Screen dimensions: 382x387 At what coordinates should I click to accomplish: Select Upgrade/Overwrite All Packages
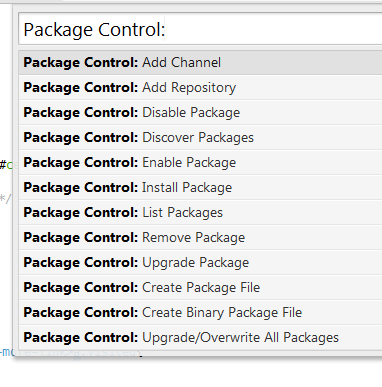click(200, 338)
